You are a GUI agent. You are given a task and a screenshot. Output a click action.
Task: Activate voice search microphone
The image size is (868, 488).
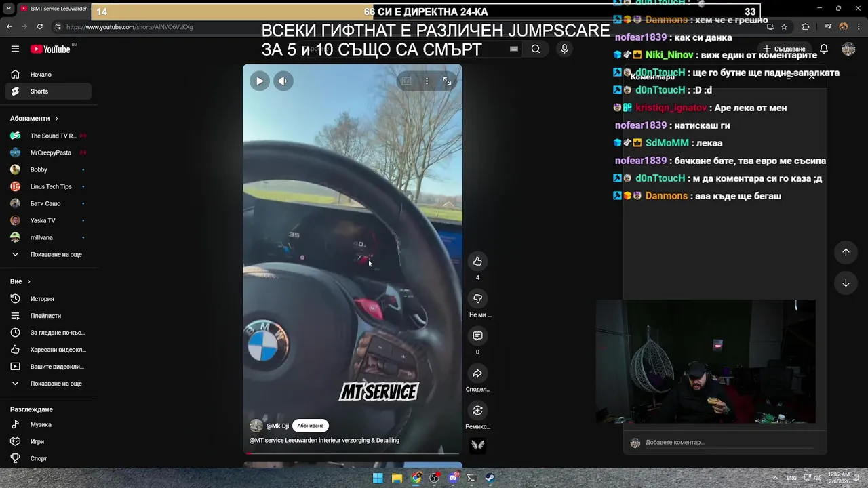pos(564,49)
